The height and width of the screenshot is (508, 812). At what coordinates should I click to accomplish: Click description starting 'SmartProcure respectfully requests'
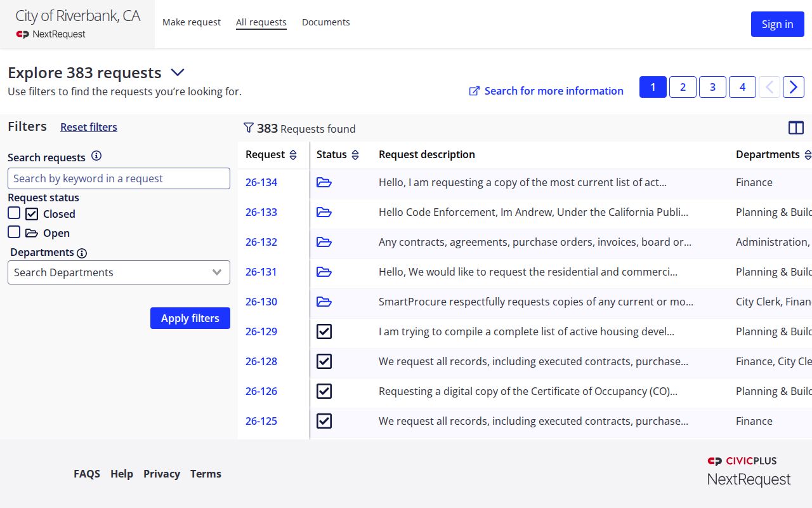click(536, 302)
